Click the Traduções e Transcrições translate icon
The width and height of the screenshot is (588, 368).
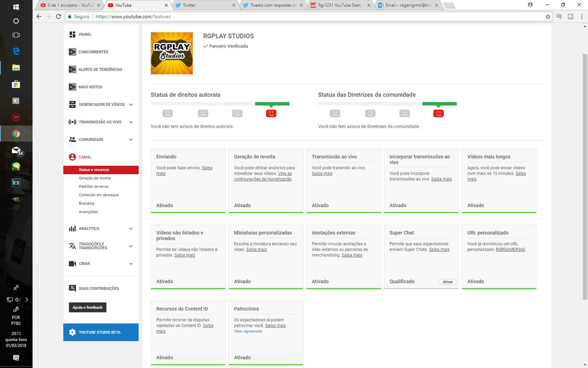[x=73, y=246]
